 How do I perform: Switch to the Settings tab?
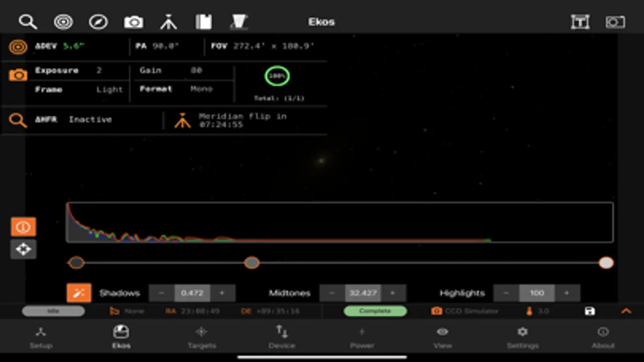[x=522, y=337]
